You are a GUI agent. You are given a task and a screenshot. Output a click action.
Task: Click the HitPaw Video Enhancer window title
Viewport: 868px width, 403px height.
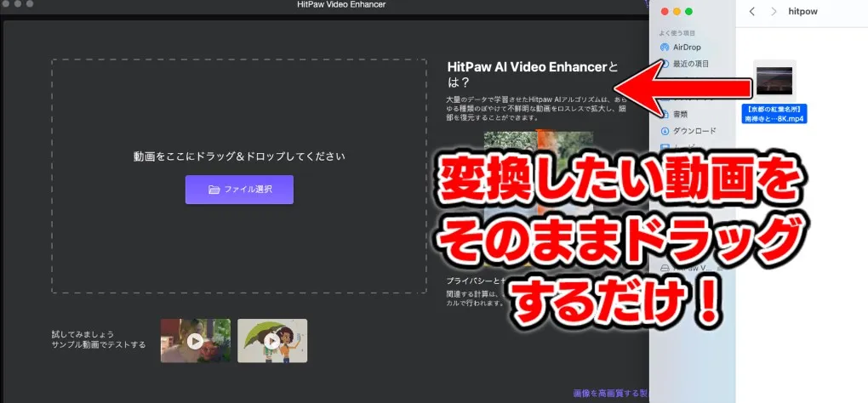point(341,4)
